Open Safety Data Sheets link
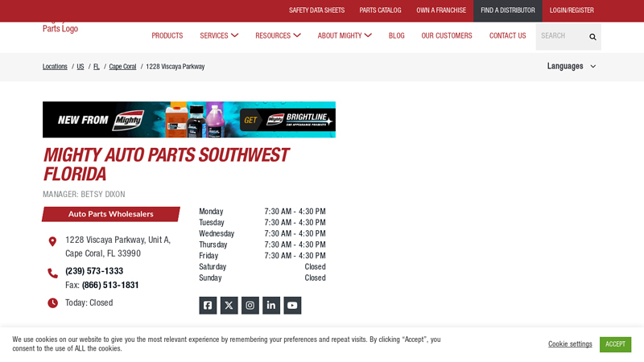Screen dimensions: 644x362 [316, 10]
